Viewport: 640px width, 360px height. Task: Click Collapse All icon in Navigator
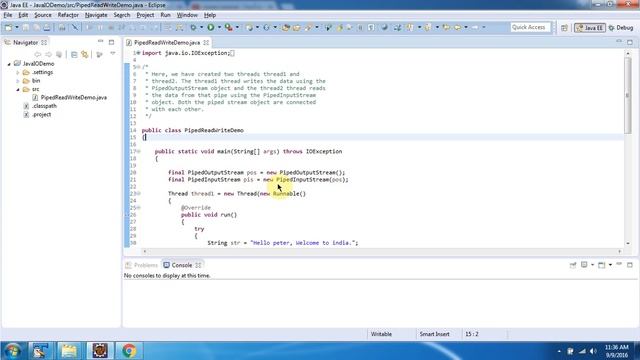pyautogui.click(x=74, y=54)
